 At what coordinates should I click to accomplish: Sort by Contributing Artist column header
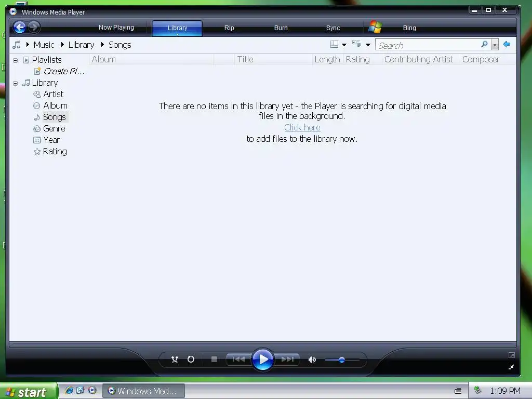pos(420,59)
